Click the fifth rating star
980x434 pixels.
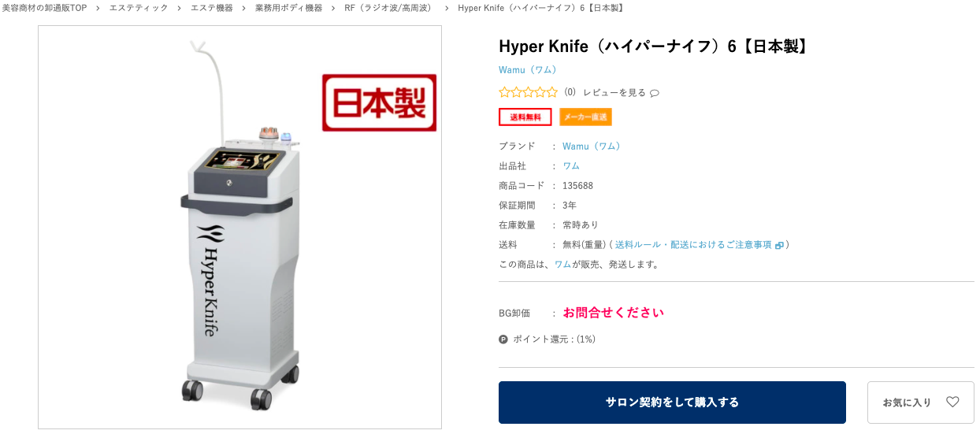click(552, 92)
